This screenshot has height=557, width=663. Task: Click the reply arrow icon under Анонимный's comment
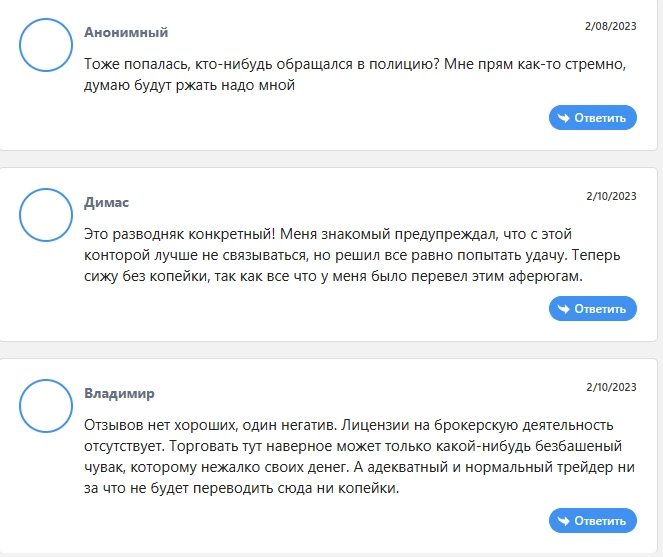(x=563, y=118)
